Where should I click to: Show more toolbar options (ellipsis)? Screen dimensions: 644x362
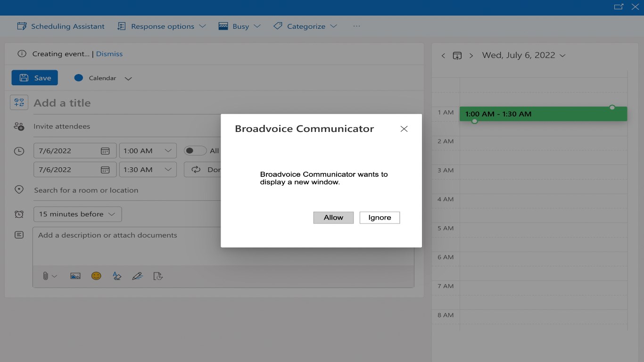pos(356,26)
